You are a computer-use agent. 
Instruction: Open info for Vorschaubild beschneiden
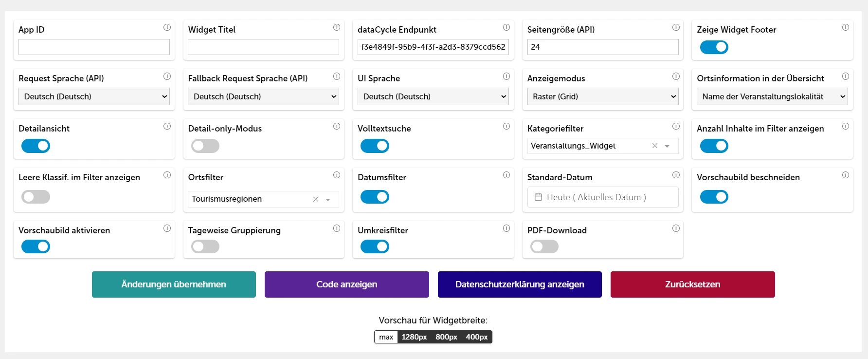[x=845, y=175]
